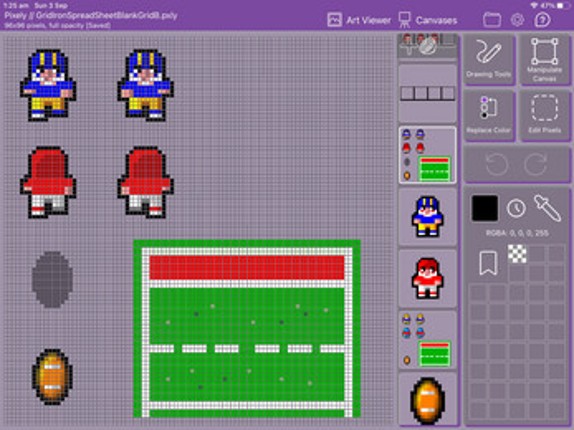Select Drawing Tools
Viewport: 574px width, 430px height.
click(489, 60)
